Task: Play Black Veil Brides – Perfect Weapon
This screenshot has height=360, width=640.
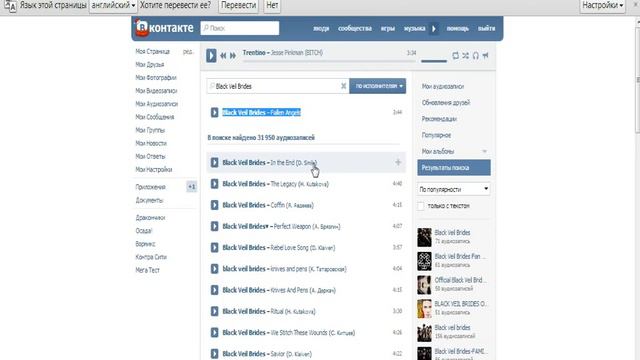Action: [214, 226]
